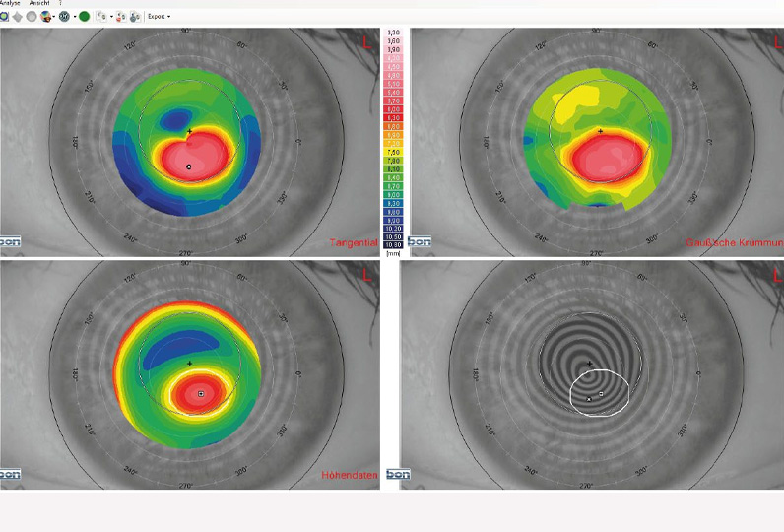Click the pages icon with the red mark
Screen dimensions: 784x532
(121, 17)
